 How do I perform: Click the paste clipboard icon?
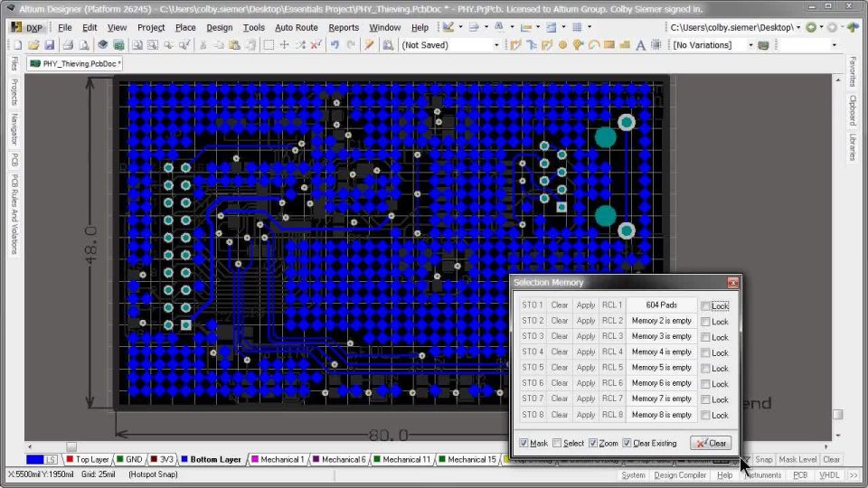click(x=234, y=45)
